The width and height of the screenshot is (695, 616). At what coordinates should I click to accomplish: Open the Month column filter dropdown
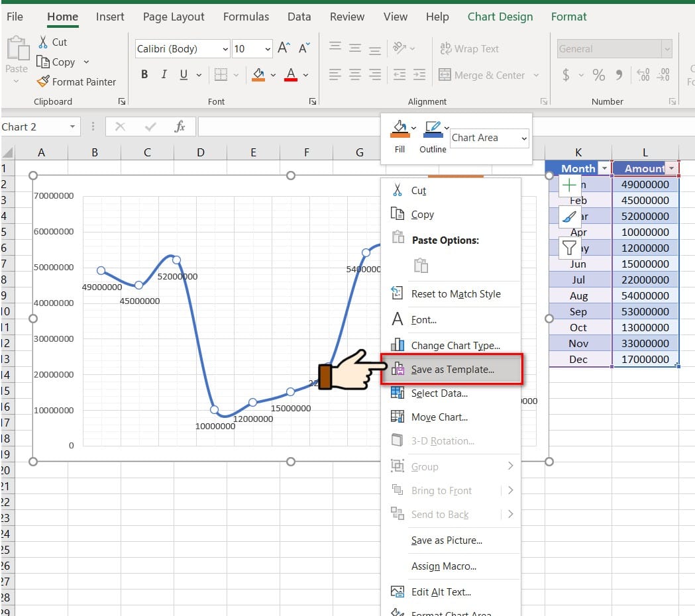[x=604, y=168]
